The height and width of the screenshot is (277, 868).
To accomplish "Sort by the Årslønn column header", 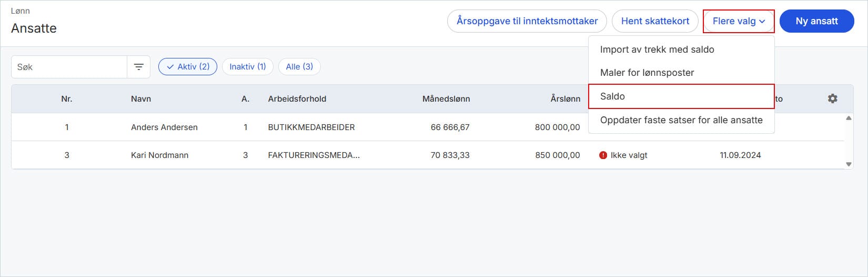I will point(566,99).
